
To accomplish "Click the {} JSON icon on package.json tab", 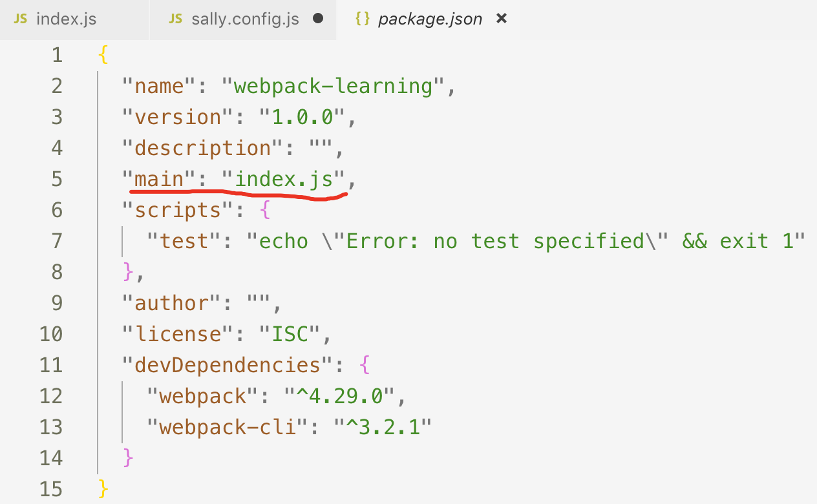I will pos(363,19).
